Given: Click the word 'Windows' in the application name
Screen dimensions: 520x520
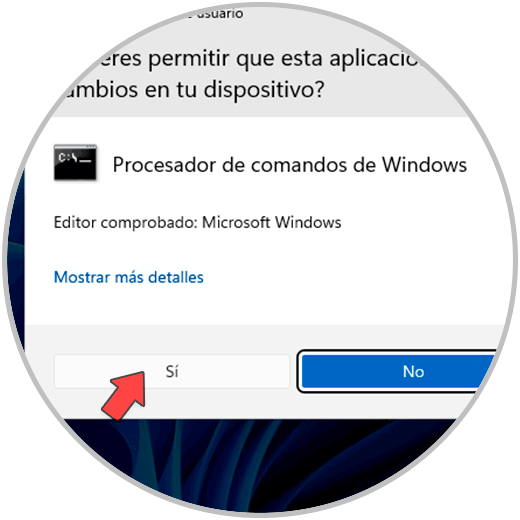Looking at the screenshot, I should coord(424,165).
